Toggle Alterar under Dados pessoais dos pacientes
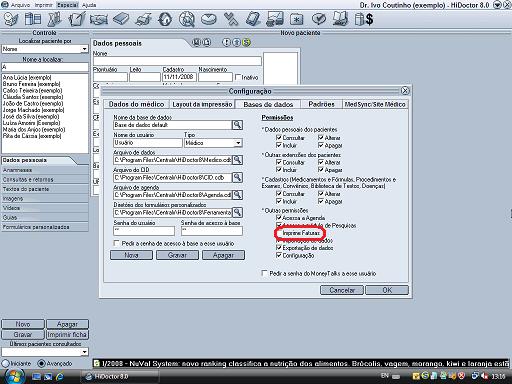 point(321,137)
